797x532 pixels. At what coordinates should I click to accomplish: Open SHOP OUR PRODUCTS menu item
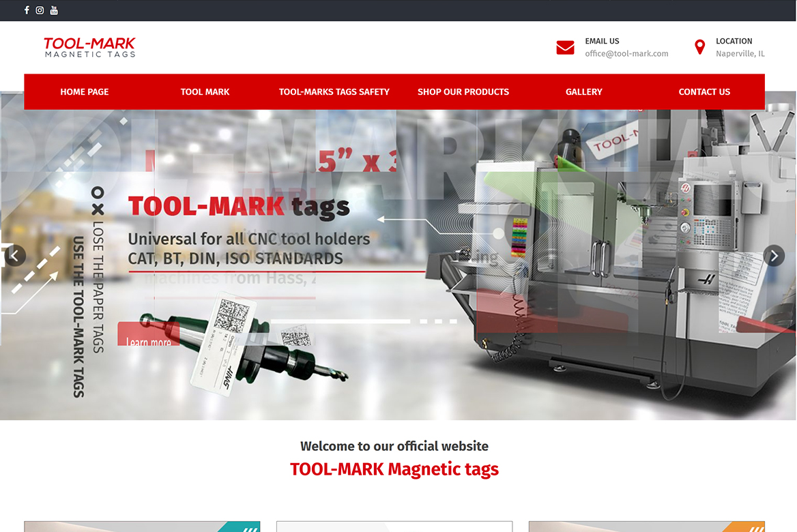click(x=463, y=92)
